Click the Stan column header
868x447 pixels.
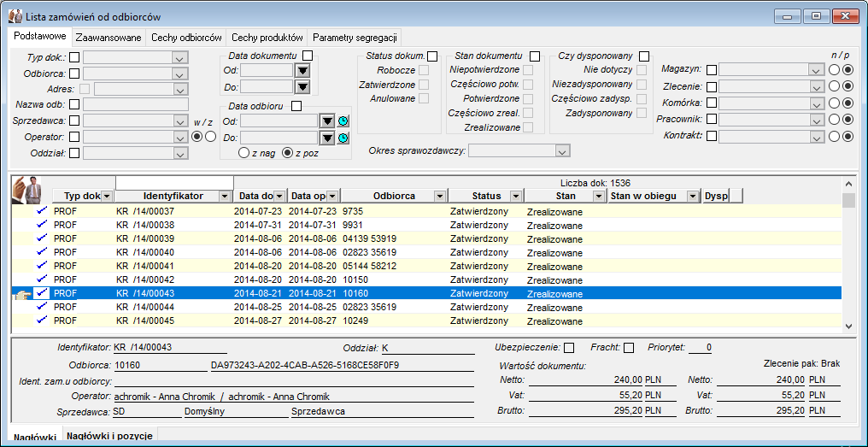tap(566, 196)
